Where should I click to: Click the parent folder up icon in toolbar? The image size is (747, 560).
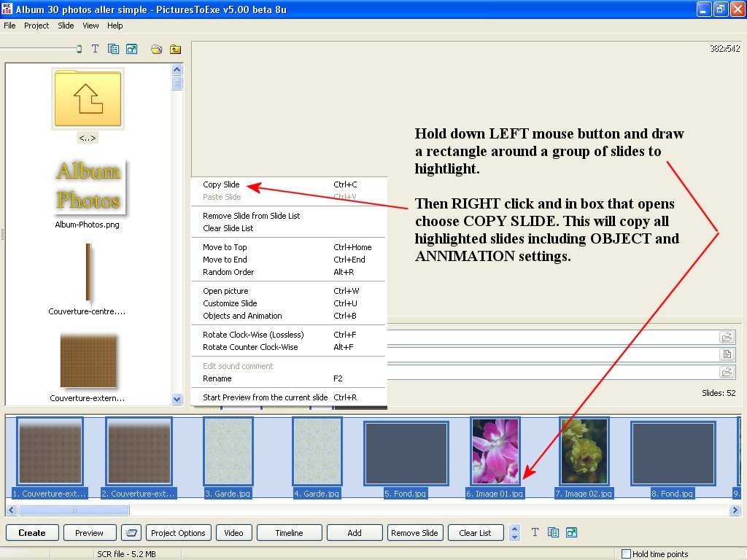point(175,49)
